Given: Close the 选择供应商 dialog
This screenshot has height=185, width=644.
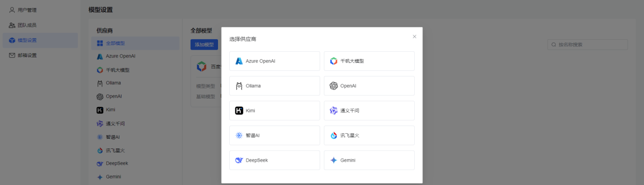Looking at the screenshot, I should point(414,37).
